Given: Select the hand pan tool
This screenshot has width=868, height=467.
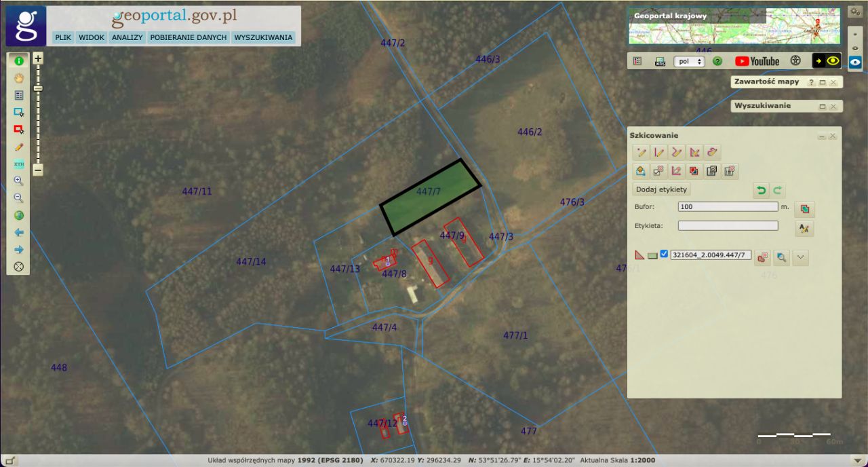Looking at the screenshot, I should pyautogui.click(x=19, y=78).
